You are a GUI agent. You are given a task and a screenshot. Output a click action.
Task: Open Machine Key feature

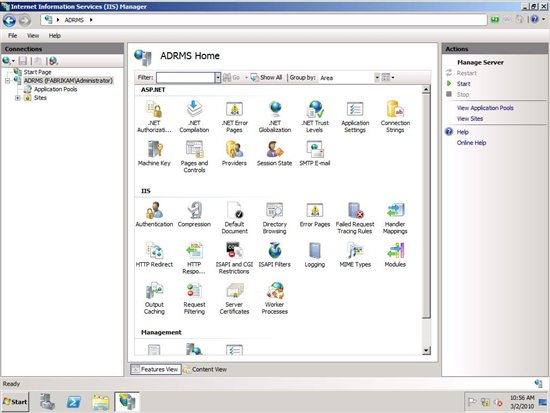(154, 153)
